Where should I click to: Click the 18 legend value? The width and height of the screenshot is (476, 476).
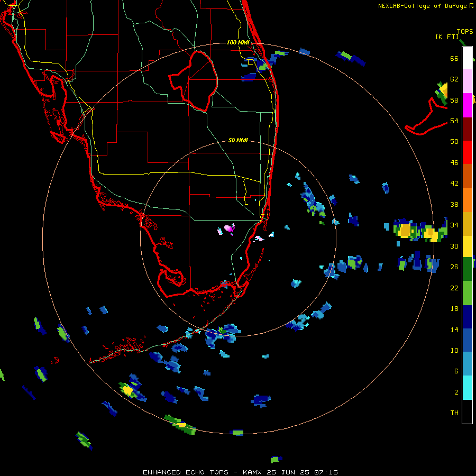[x=454, y=309]
